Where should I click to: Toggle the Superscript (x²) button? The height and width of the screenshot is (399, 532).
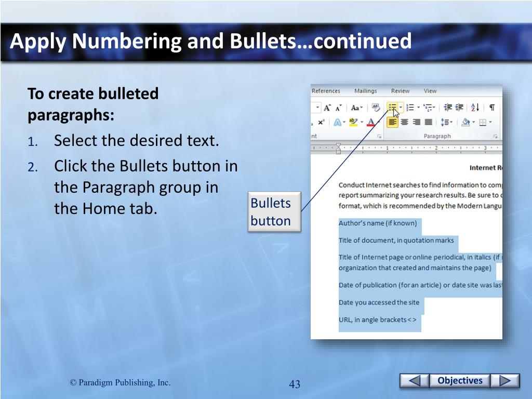(x=321, y=122)
